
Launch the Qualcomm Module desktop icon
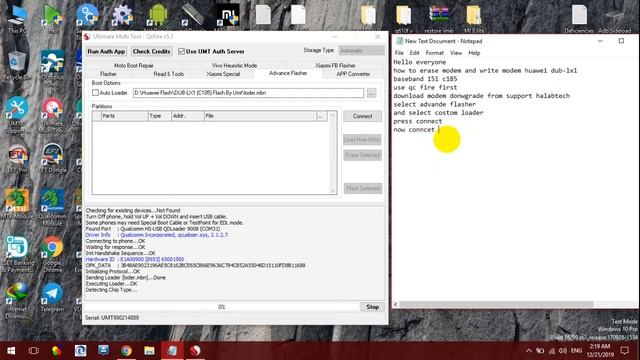coord(52,207)
